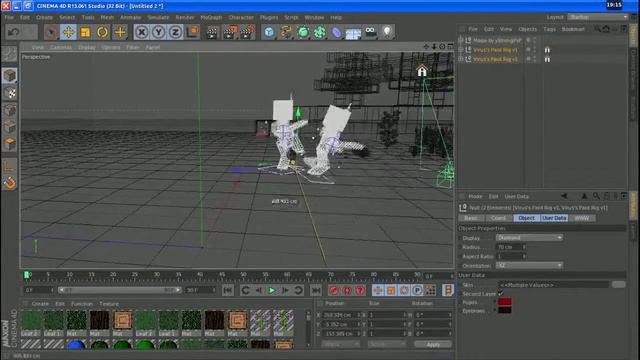Open the Size mode dropdown

[387, 344]
